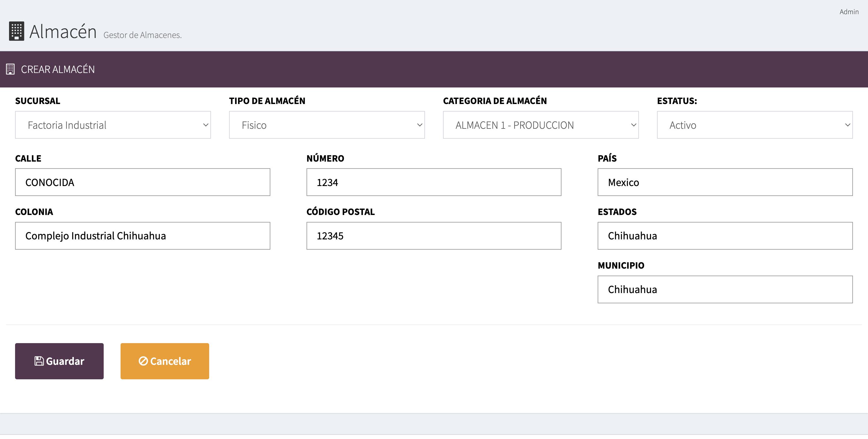Image resolution: width=868 pixels, height=439 pixels.
Task: Click the Almacén page title
Action: 63,32
